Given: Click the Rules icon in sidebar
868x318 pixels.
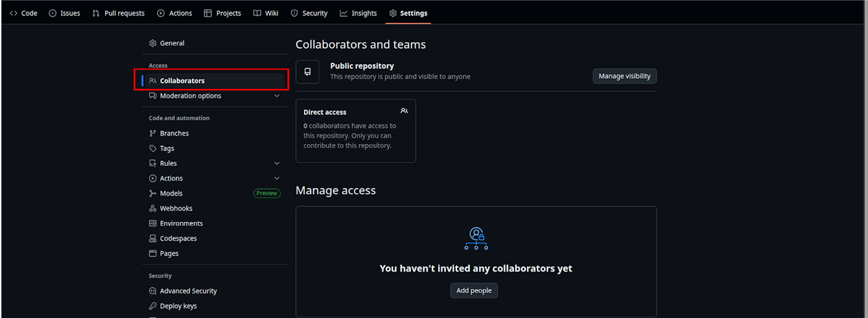Looking at the screenshot, I should [153, 164].
